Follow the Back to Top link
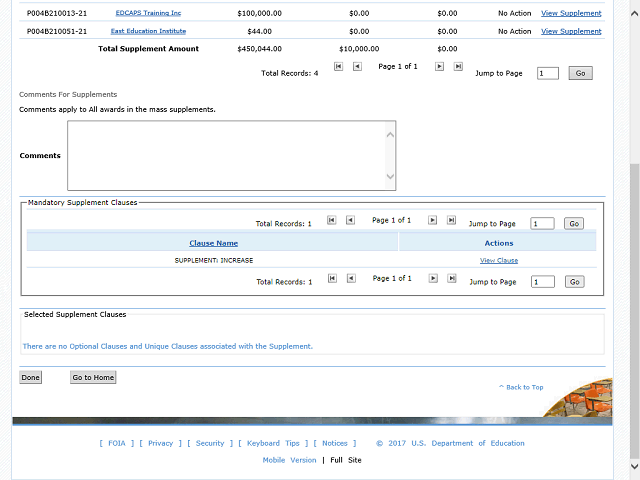Screen dimensions: 640x480 click(x=523, y=387)
